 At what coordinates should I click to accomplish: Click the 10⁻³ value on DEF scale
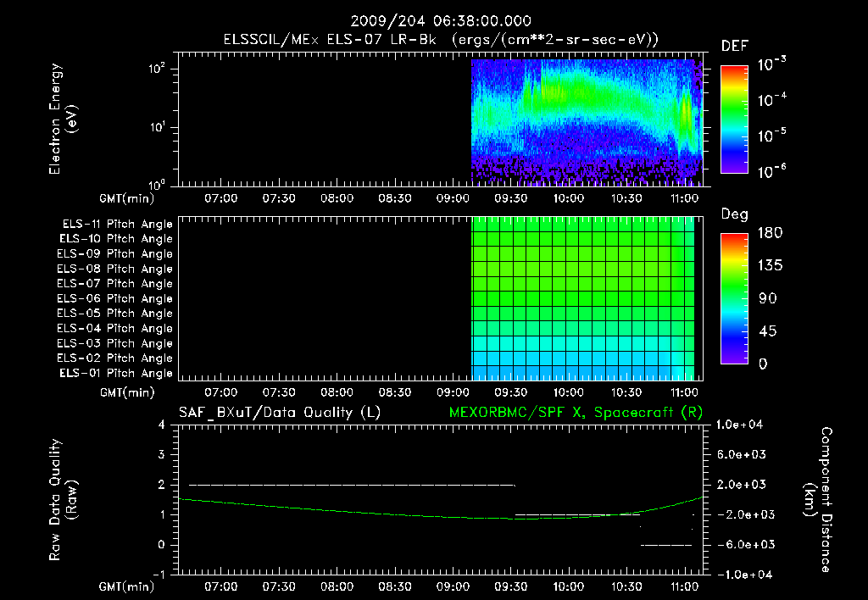pos(771,64)
